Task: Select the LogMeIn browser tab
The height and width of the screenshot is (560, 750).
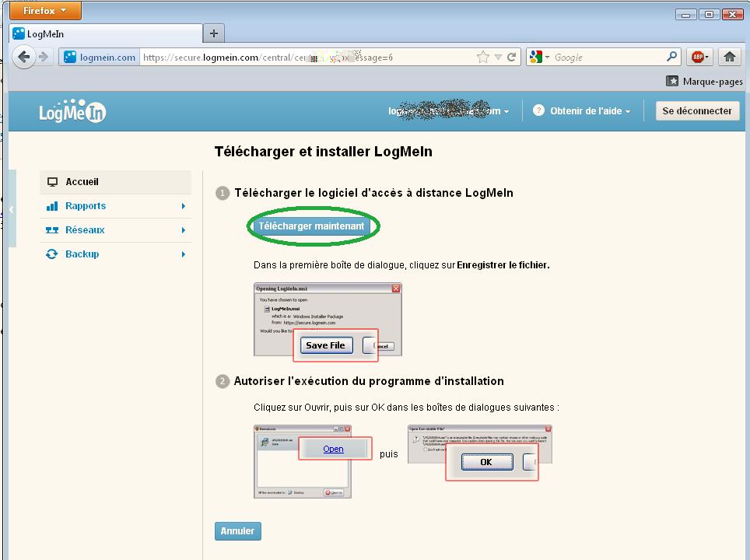Action: [106, 34]
